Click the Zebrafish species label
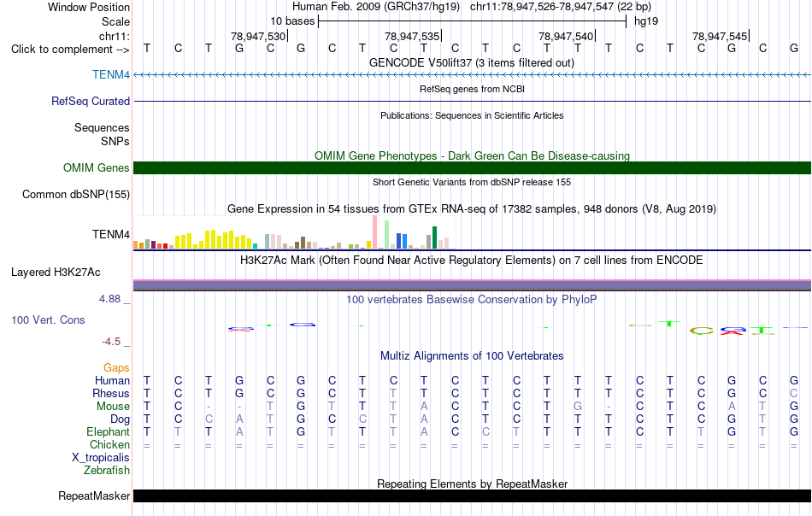This screenshot has width=812, height=516. click(107, 471)
